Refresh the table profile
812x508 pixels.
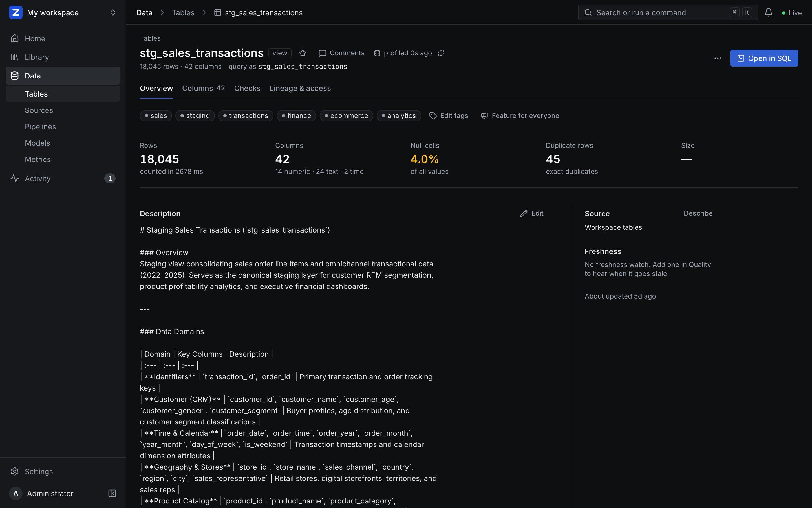pyautogui.click(x=441, y=53)
